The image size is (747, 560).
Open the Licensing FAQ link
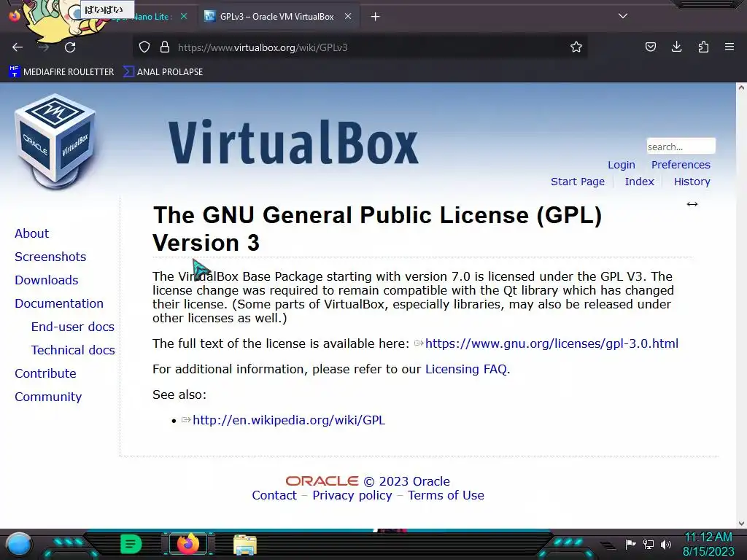pos(466,370)
